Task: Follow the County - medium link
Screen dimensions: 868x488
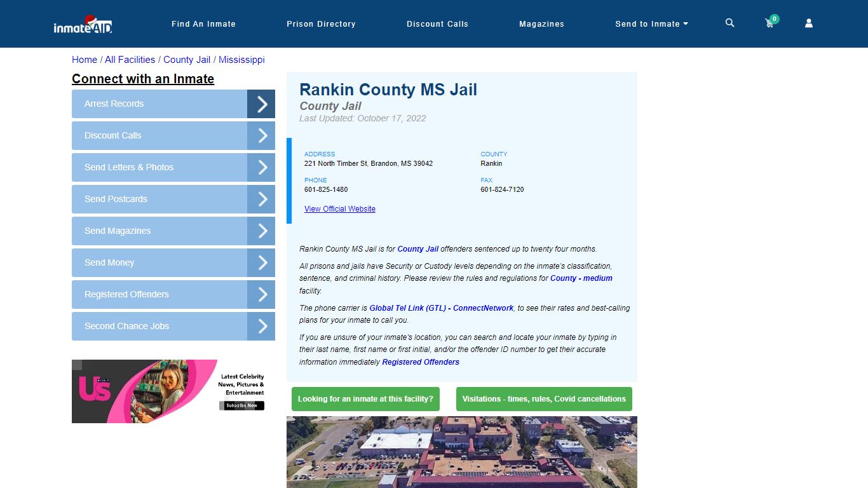Action: coord(581,278)
